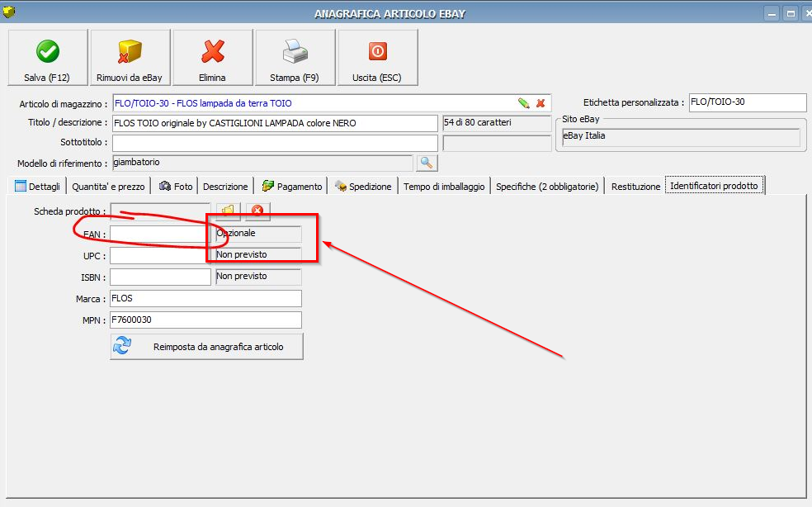
Task: Open folder icon next to Scheda prodotto
Action: [229, 211]
